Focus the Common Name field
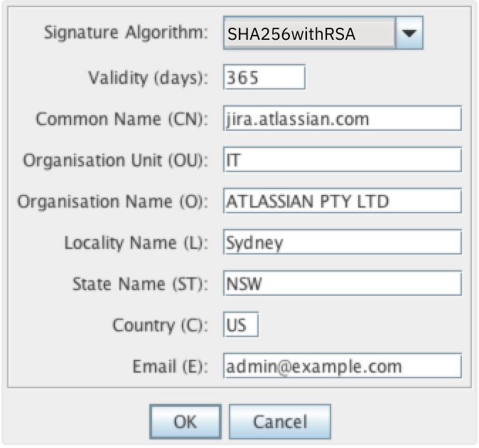 click(x=342, y=119)
